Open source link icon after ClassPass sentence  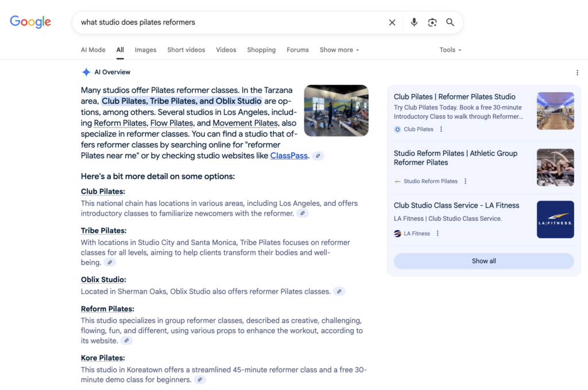point(318,156)
